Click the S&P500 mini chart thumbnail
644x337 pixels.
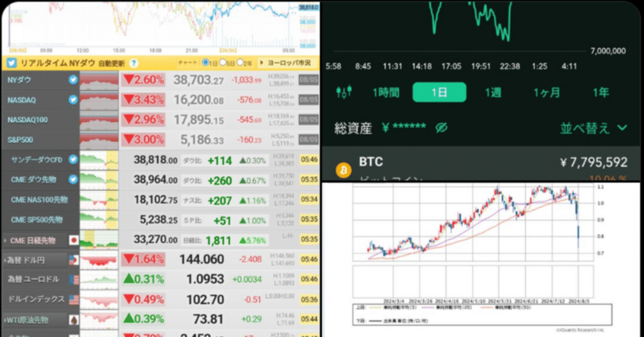(99, 140)
